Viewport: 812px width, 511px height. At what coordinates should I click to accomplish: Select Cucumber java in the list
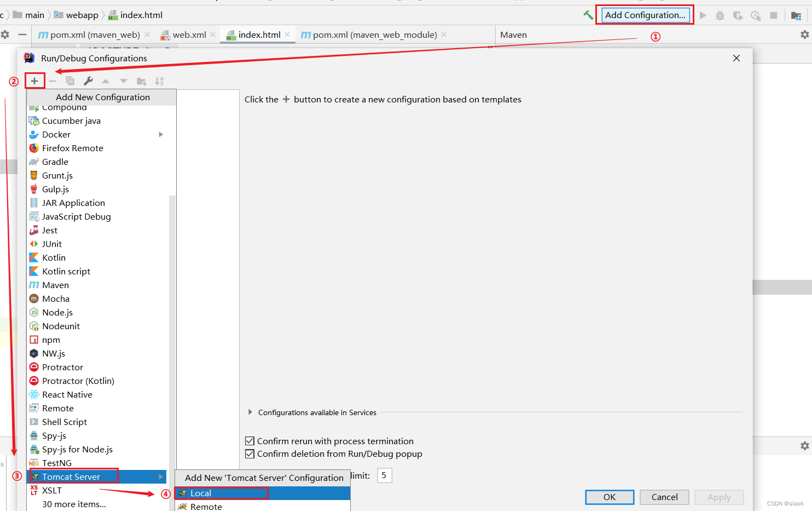click(x=97, y=120)
